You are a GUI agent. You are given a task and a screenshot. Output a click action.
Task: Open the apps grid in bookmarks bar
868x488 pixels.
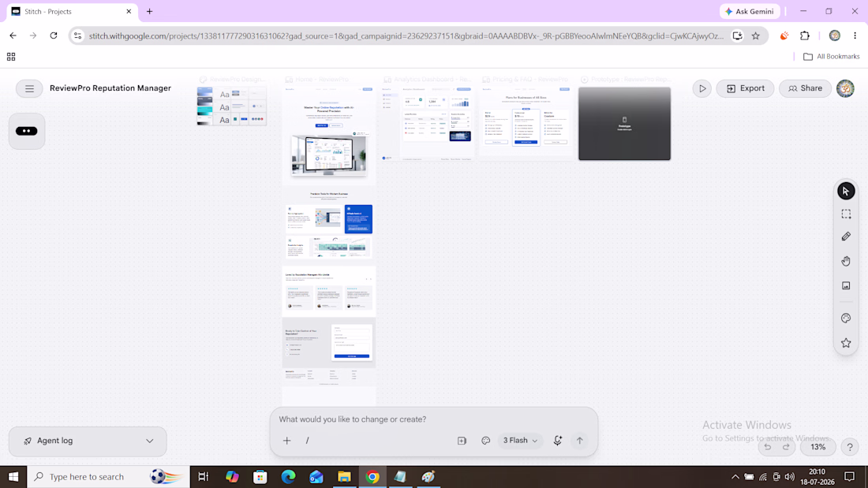[x=11, y=57]
